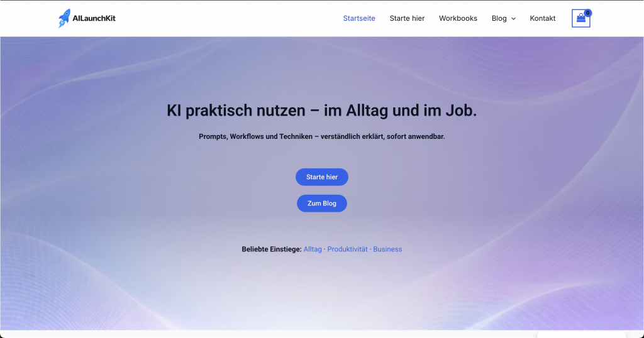Follow the Business quick link
Image resolution: width=644 pixels, height=338 pixels.
pyautogui.click(x=387, y=249)
